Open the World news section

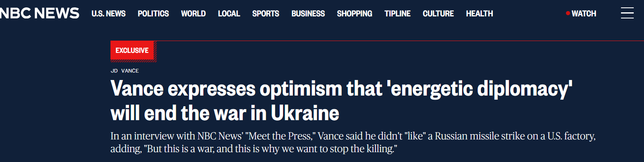coord(193,14)
